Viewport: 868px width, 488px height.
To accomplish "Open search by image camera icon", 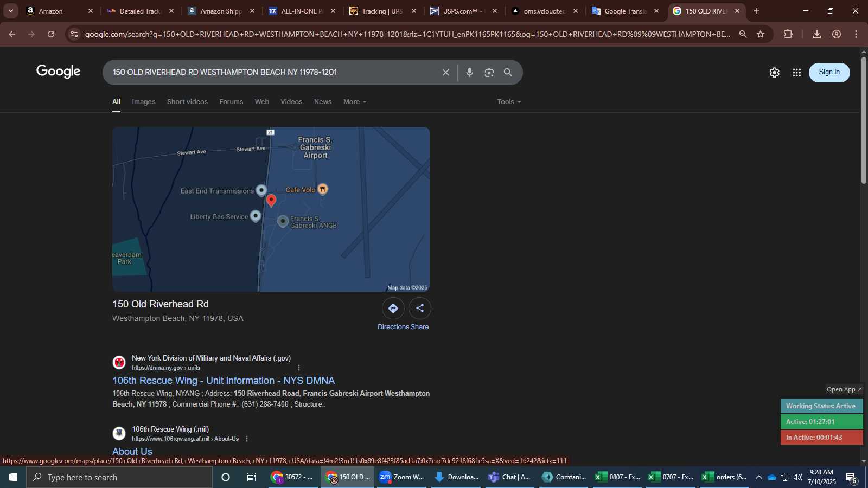I will tap(489, 72).
